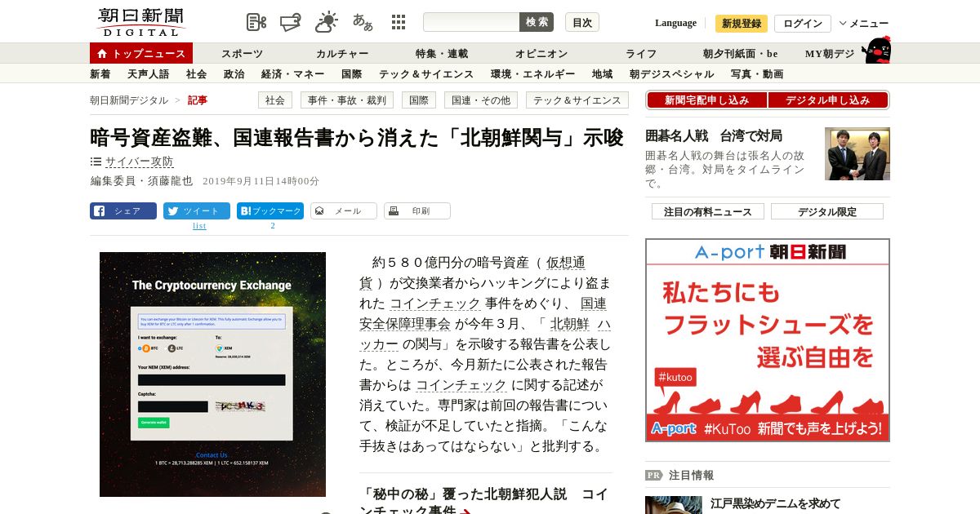Click ログイン login button
Image resolution: width=980 pixels, height=514 pixels.
pyautogui.click(x=803, y=24)
